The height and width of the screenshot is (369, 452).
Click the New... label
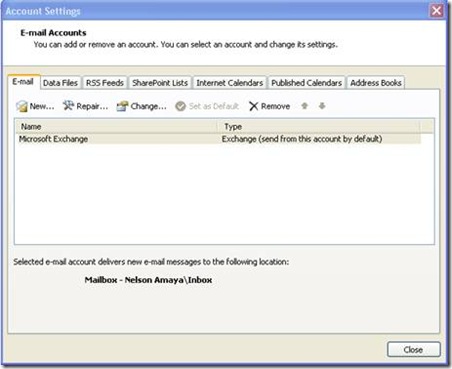(x=42, y=106)
